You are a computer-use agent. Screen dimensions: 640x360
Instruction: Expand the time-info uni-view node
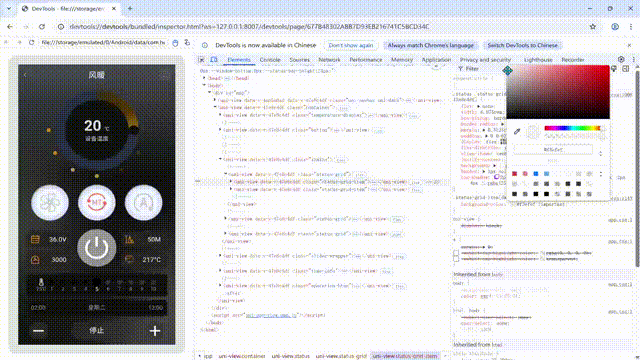click(220, 271)
